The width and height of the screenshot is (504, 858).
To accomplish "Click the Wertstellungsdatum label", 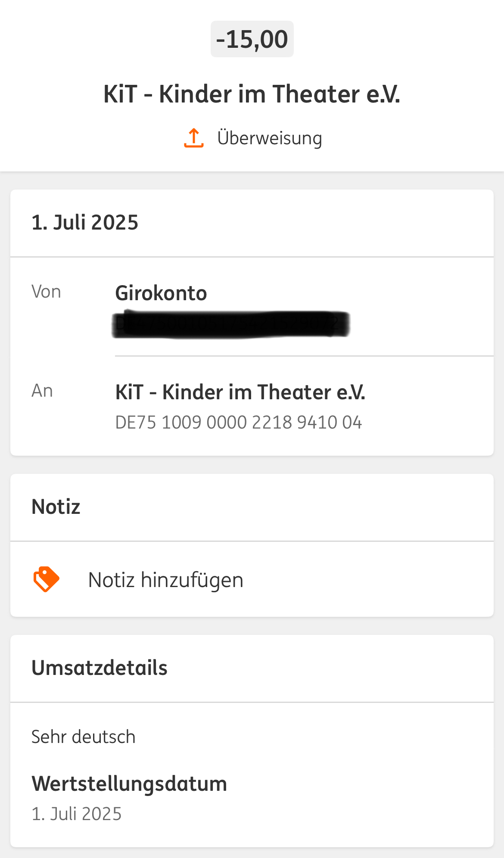I will click(x=129, y=784).
